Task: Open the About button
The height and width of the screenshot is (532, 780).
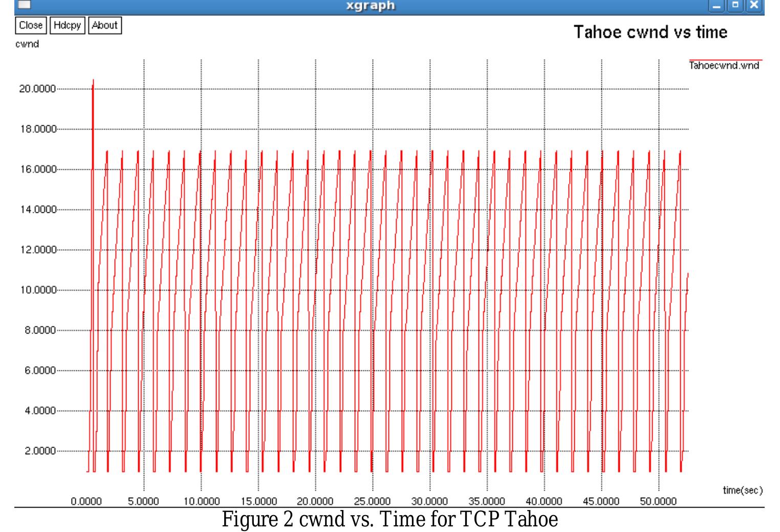Action: pyautogui.click(x=105, y=25)
